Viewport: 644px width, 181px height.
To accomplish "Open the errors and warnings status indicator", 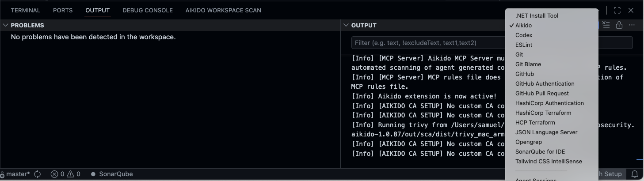I will pyautogui.click(x=65, y=174).
